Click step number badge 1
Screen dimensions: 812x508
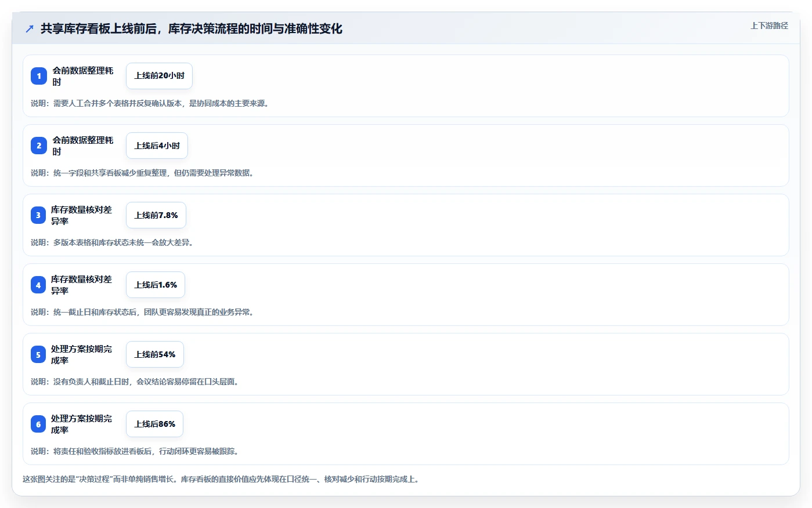(39, 76)
